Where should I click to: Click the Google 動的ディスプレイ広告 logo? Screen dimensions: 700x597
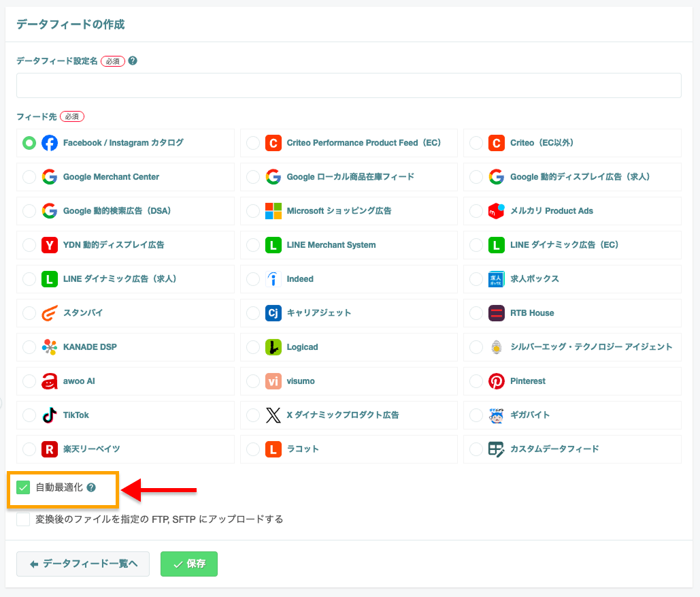coord(497,177)
